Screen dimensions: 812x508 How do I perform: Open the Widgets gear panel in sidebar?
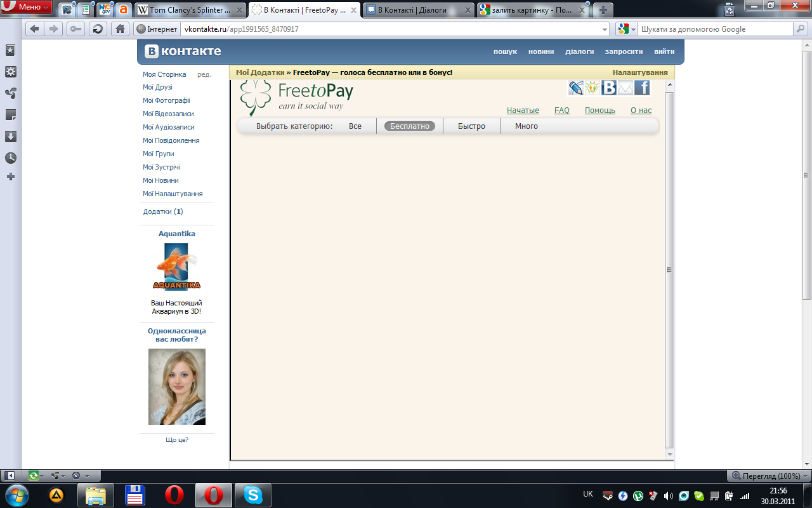click(x=10, y=72)
